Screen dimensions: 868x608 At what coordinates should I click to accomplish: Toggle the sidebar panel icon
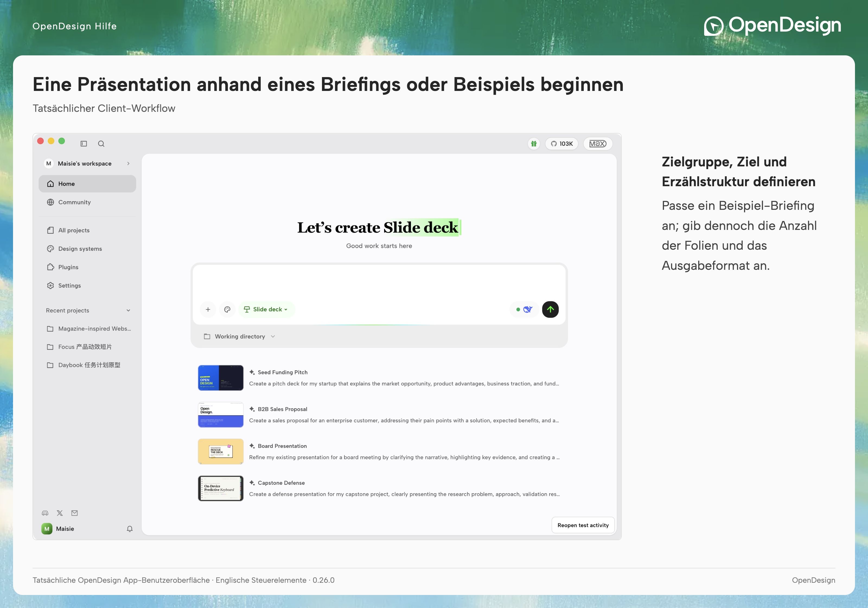(84, 144)
